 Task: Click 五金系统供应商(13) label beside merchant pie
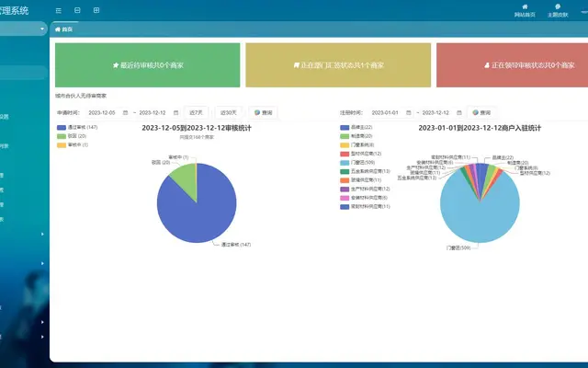point(417,178)
